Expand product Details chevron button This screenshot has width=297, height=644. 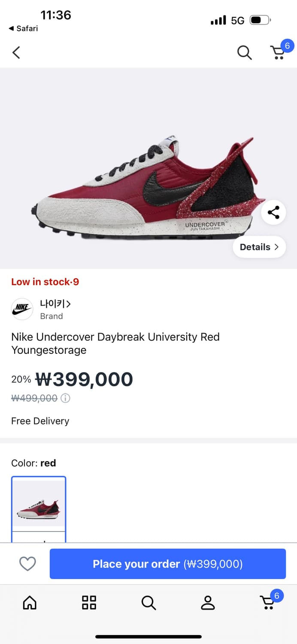(x=259, y=247)
